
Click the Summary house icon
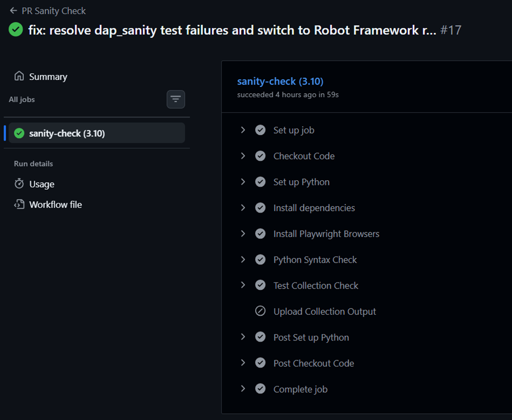tap(19, 76)
